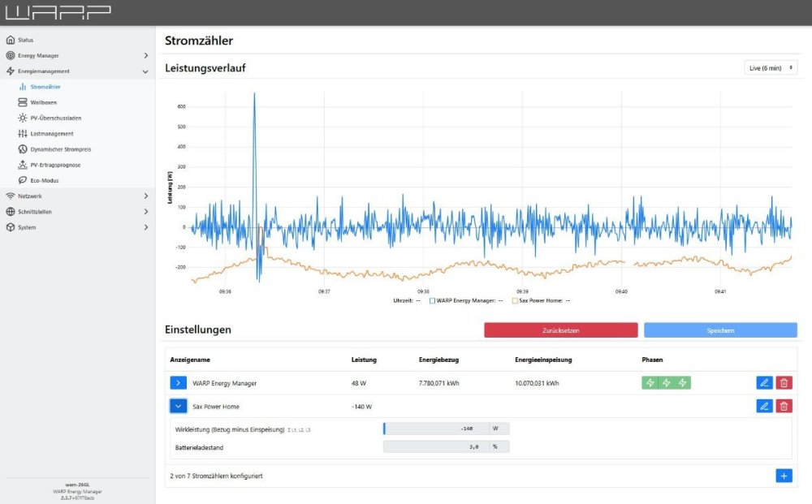812x504 pixels.
Task: Collapse the Sax Power Home row
Action: [x=179, y=407]
